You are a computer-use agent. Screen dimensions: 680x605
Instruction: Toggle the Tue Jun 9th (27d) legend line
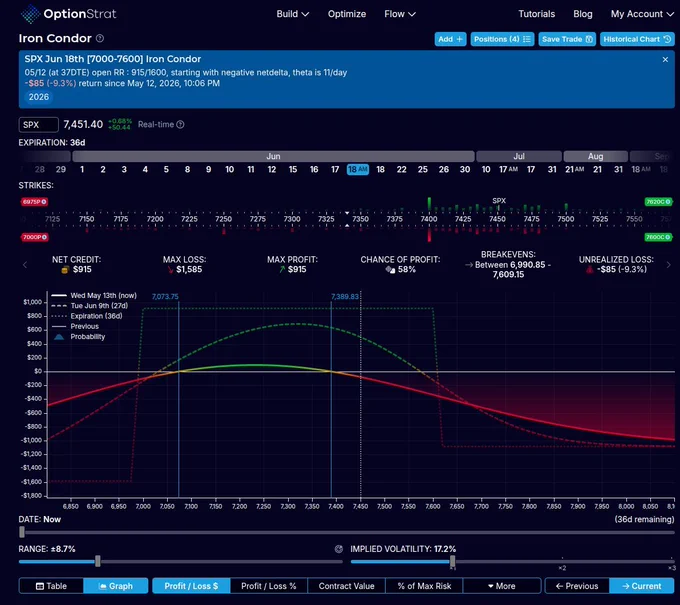point(90,306)
